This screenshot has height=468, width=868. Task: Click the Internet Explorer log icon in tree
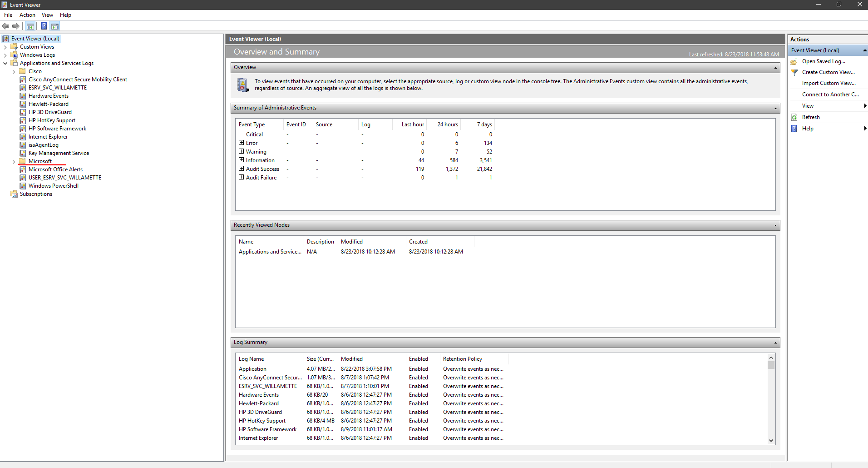pos(23,137)
